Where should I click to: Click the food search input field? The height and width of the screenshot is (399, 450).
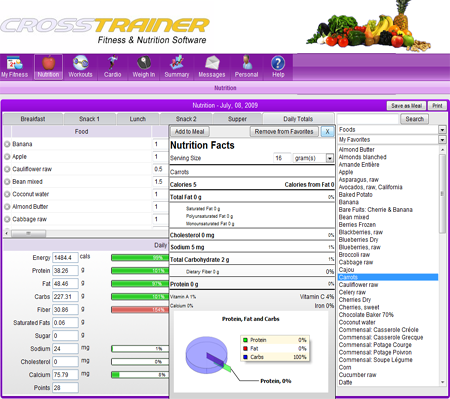[368, 119]
